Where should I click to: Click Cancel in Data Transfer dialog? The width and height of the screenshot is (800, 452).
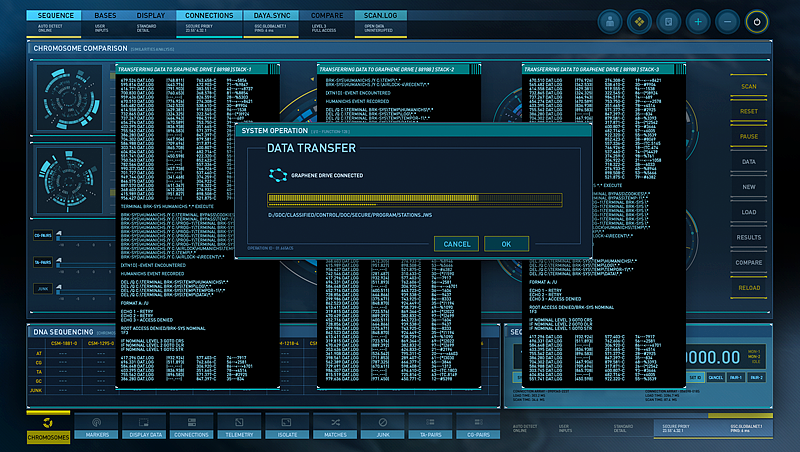tap(456, 244)
